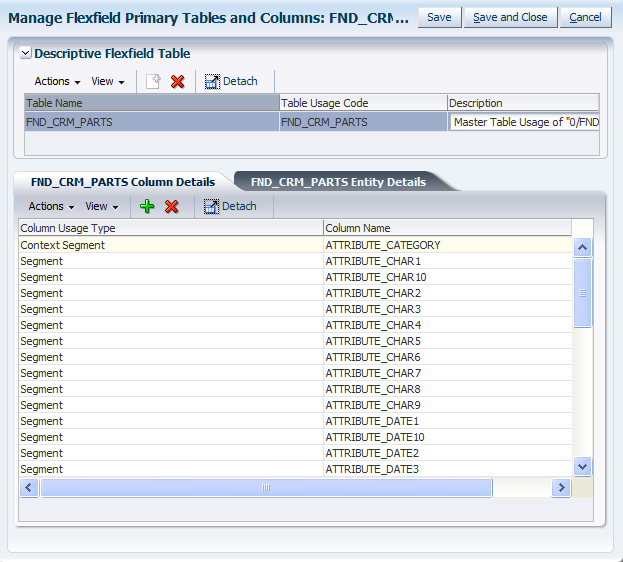The width and height of the screenshot is (623, 562).
Task: Click vertical scrollbar up arrow
Action: (x=582, y=247)
